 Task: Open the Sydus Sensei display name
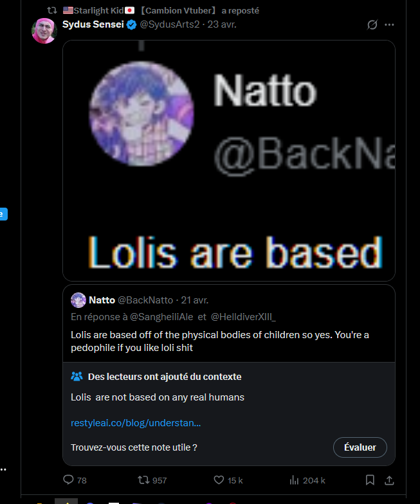point(93,24)
